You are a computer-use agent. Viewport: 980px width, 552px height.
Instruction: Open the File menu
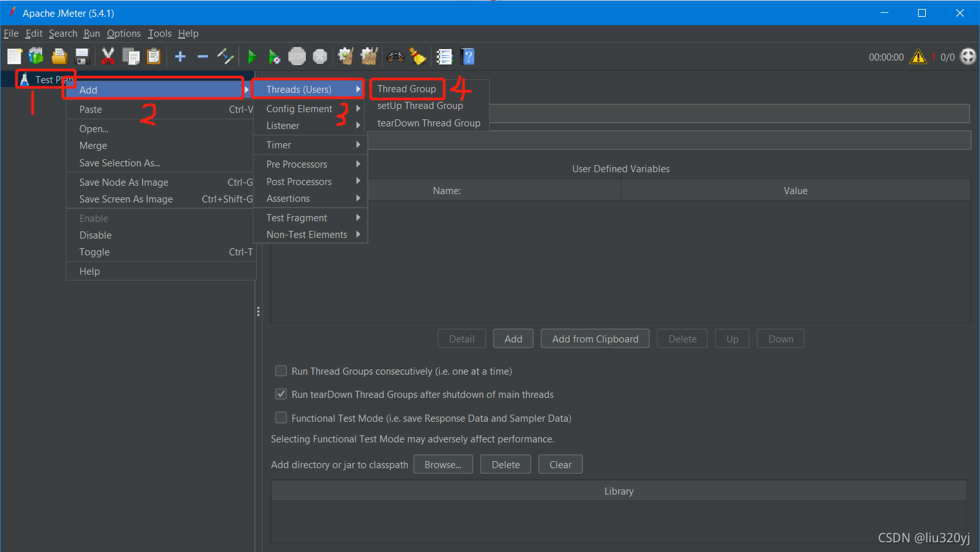tap(11, 34)
